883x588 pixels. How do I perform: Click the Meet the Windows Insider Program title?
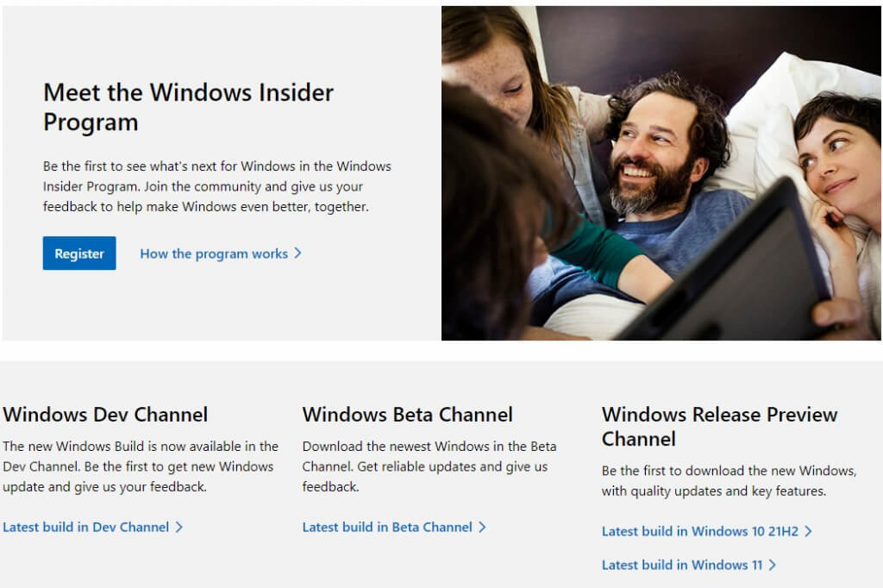188,107
